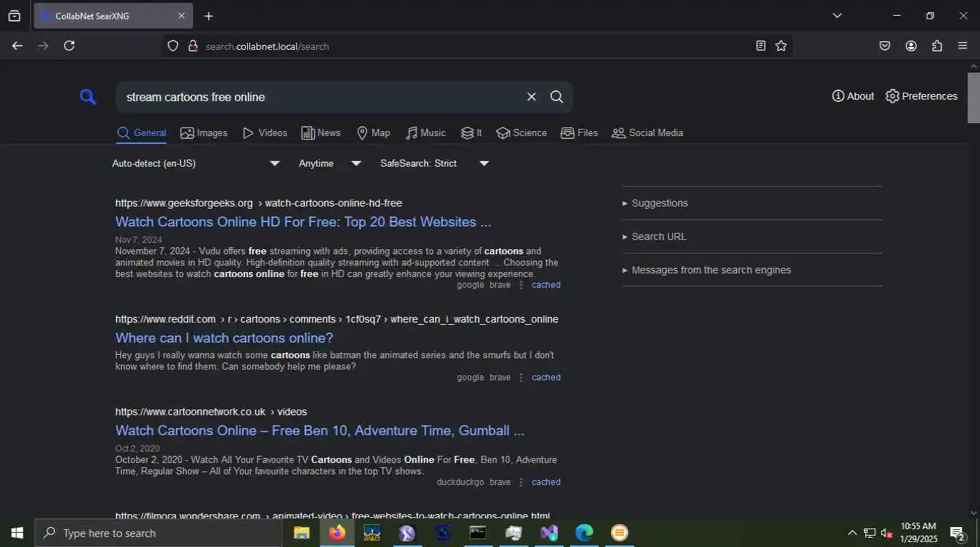This screenshot has width=980, height=547.
Task: Open the list all tabs dropdown
Action: tap(838, 16)
